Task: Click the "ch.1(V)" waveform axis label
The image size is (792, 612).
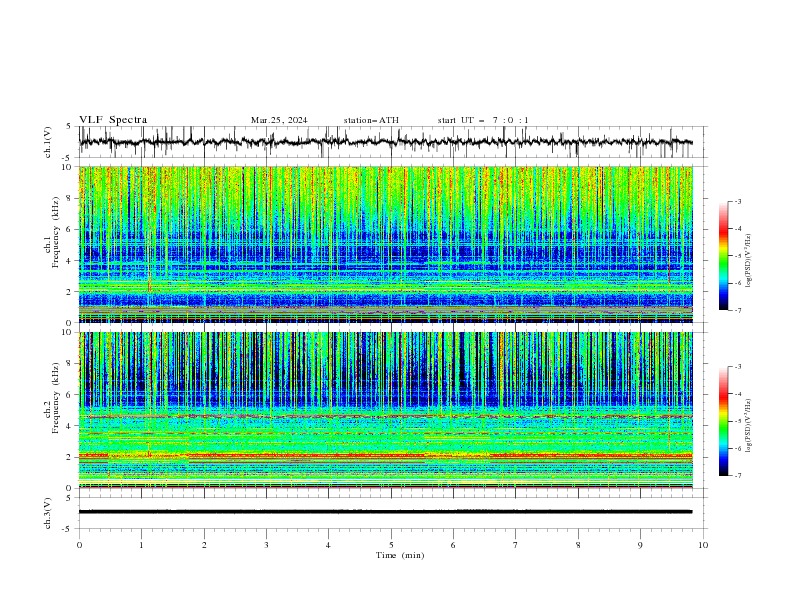Action: (x=48, y=142)
